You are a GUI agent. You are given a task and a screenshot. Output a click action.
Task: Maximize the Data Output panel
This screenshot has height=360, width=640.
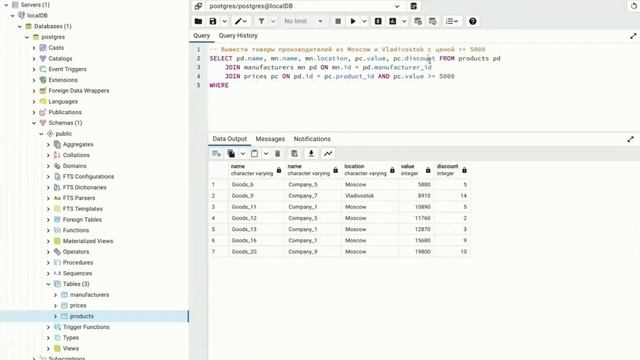tap(631, 139)
